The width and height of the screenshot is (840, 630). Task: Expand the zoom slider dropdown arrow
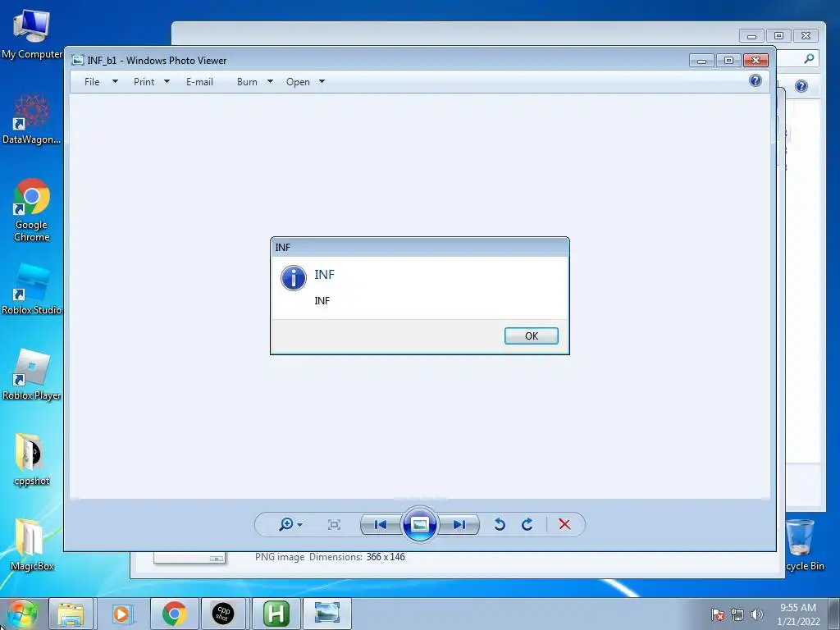300,525
